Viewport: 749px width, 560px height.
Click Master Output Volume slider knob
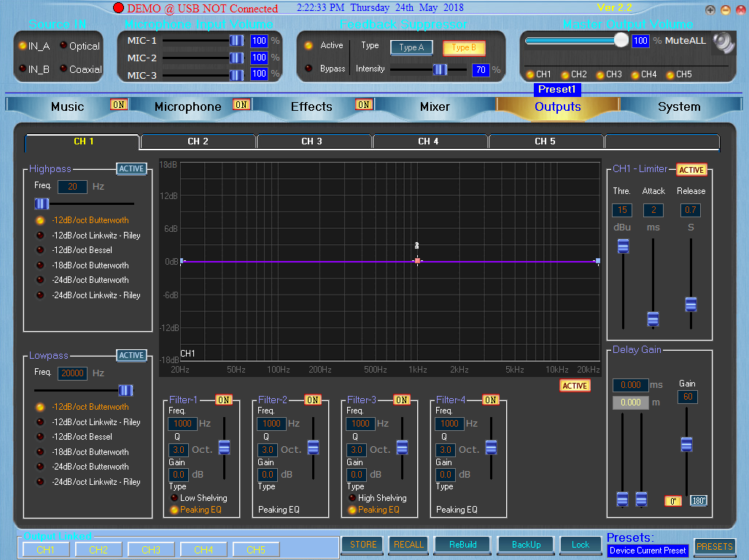pos(621,40)
